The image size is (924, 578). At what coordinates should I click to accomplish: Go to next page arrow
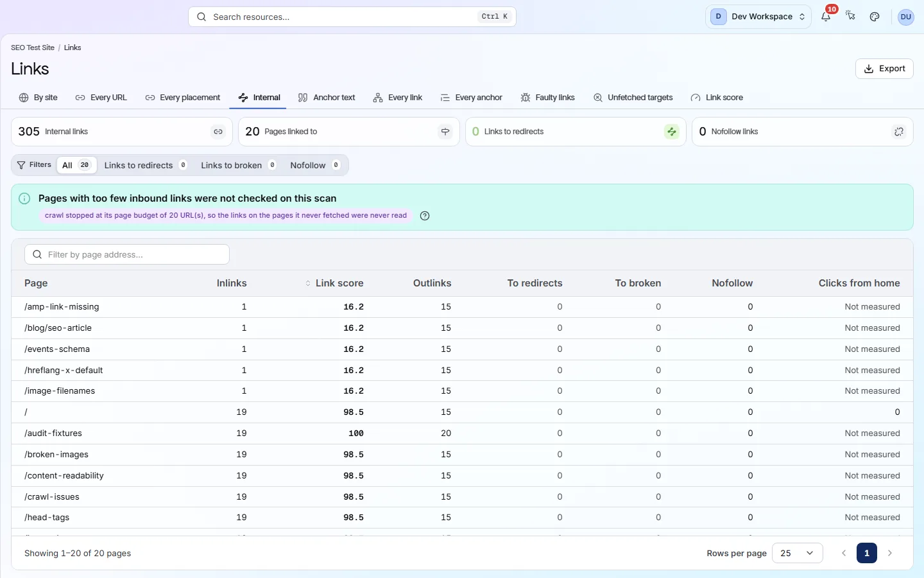click(x=890, y=553)
